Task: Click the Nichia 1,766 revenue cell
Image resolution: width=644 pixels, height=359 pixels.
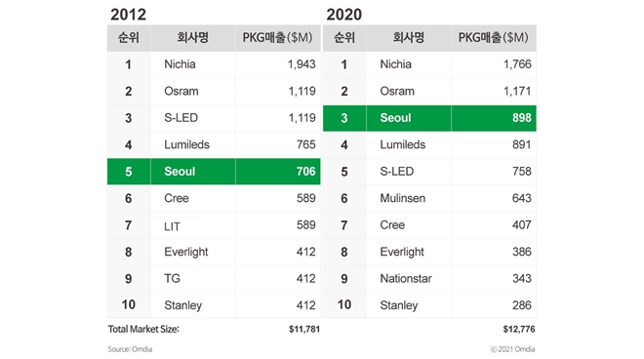Action: point(494,64)
